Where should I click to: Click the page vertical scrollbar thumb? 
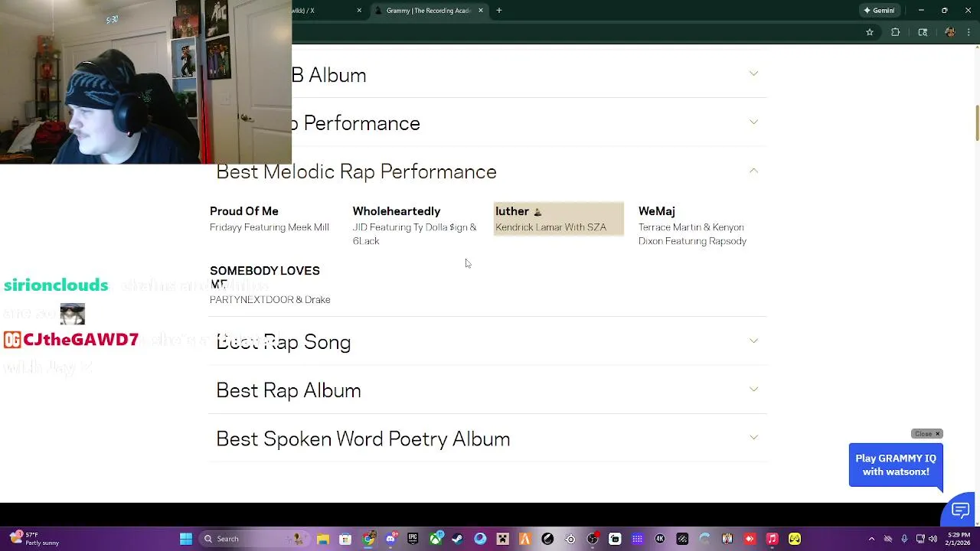977,122
